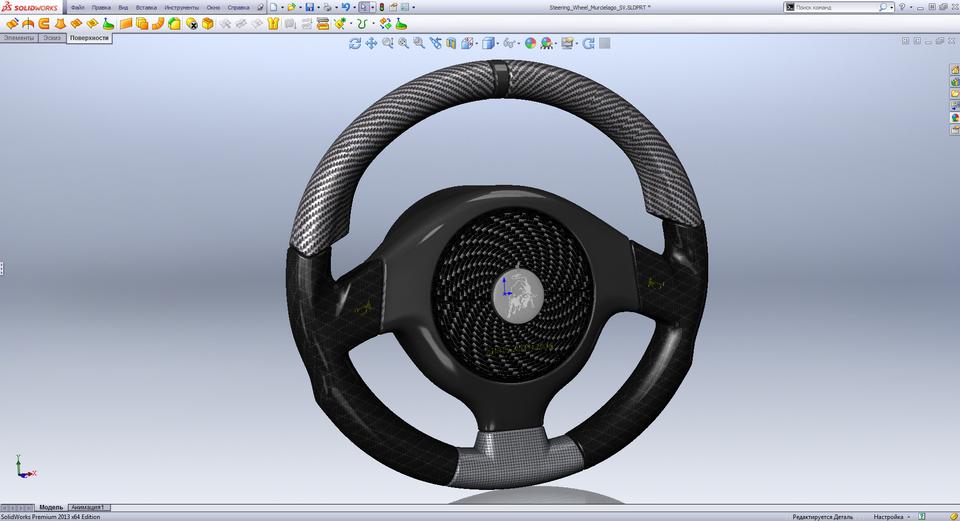Screen dimensions: 960x521
Task: Switch to the Эскиз tab
Action: [x=52, y=38]
